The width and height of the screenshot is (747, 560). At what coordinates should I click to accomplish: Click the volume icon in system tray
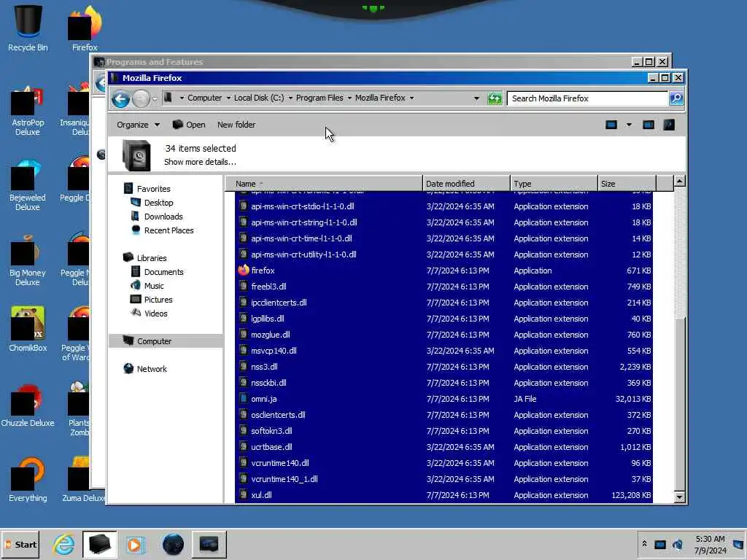click(678, 544)
